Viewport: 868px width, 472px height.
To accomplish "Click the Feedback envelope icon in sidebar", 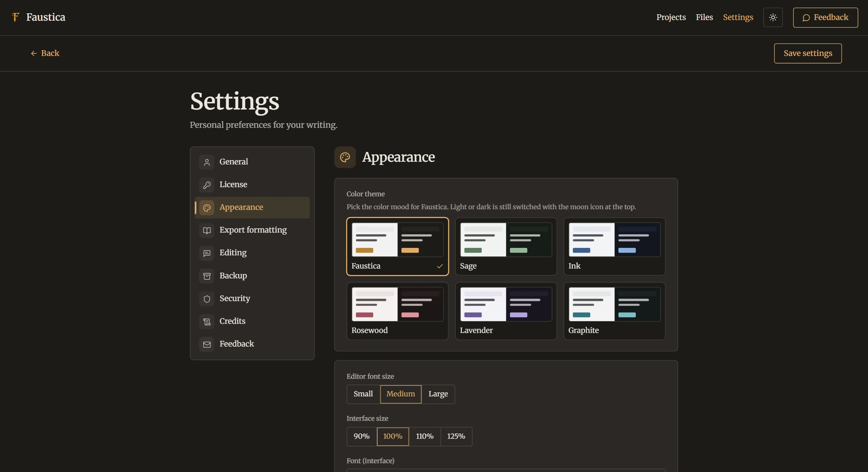I will pyautogui.click(x=207, y=344).
